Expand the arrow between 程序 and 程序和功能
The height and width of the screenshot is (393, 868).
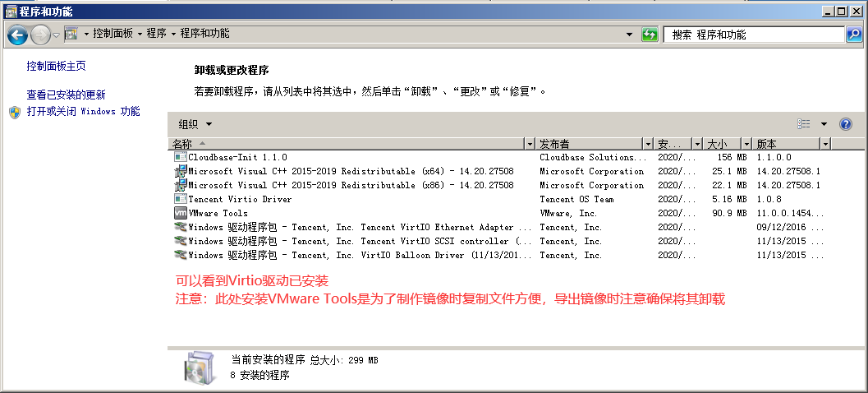click(173, 34)
